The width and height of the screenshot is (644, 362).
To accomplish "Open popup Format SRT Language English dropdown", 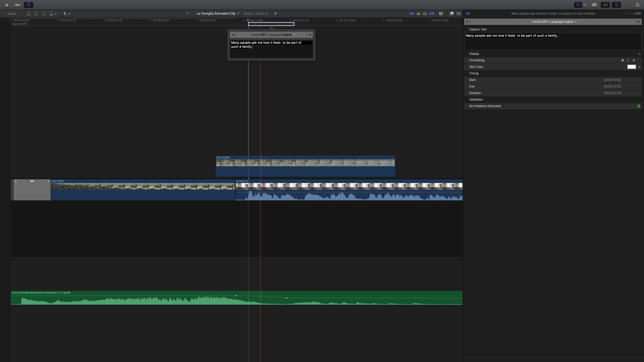I will [x=273, y=35].
